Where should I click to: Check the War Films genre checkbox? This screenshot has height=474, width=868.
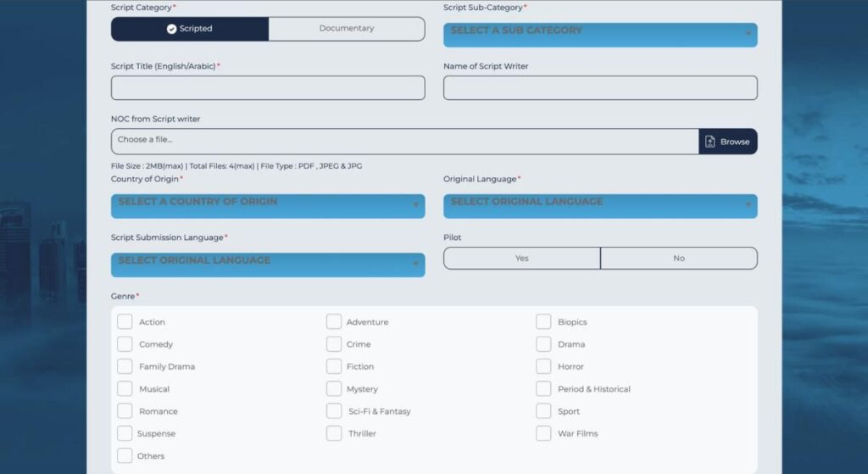tap(543, 433)
